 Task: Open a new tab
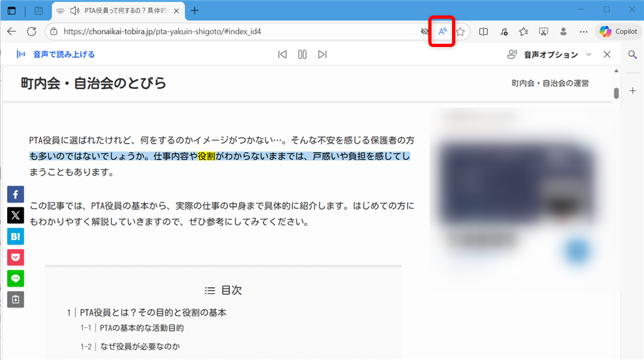click(x=194, y=11)
